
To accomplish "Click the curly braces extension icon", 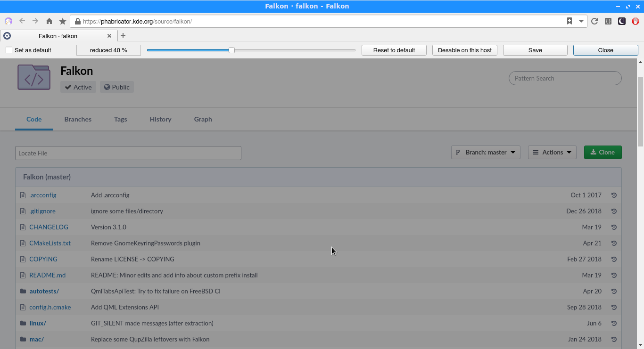I will point(608,21).
